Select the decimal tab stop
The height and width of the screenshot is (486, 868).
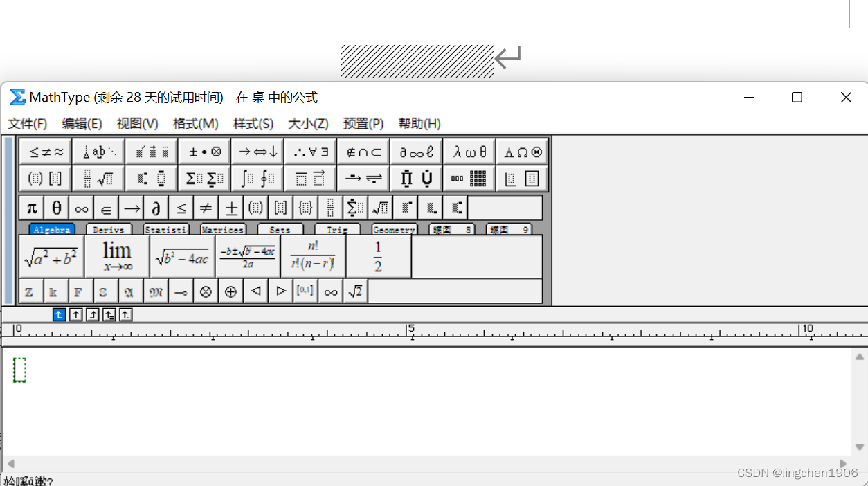[x=125, y=315]
